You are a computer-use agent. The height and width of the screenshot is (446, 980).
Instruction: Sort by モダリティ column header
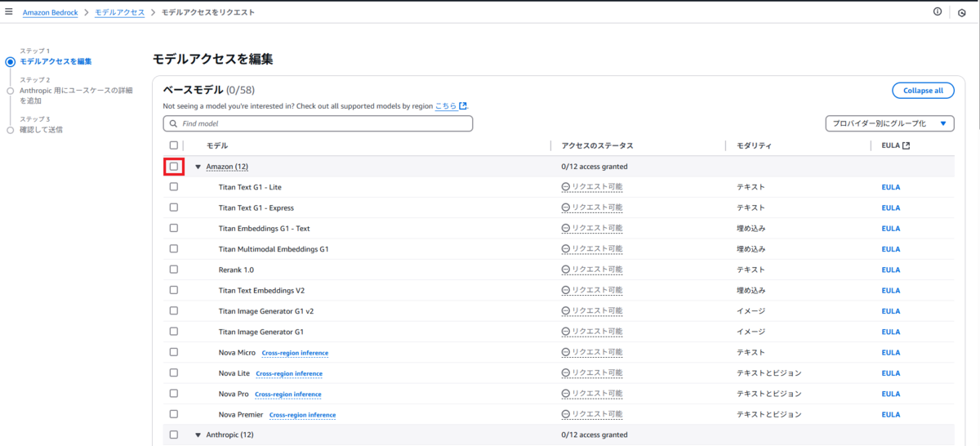point(754,145)
